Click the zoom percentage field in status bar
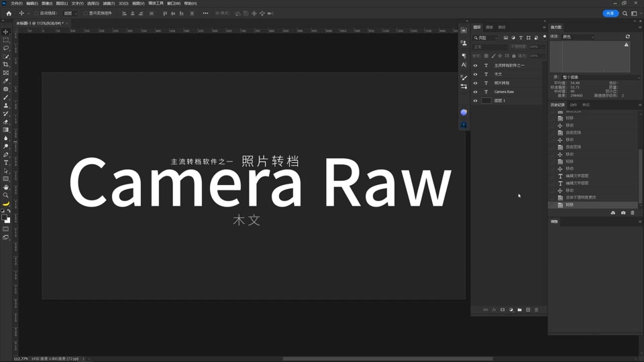 (x=21, y=359)
